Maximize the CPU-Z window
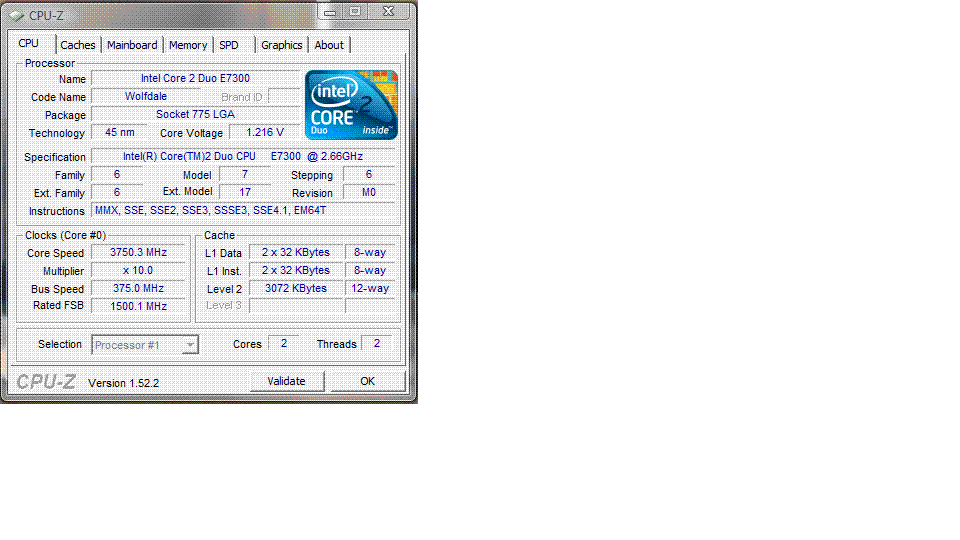 (354, 11)
